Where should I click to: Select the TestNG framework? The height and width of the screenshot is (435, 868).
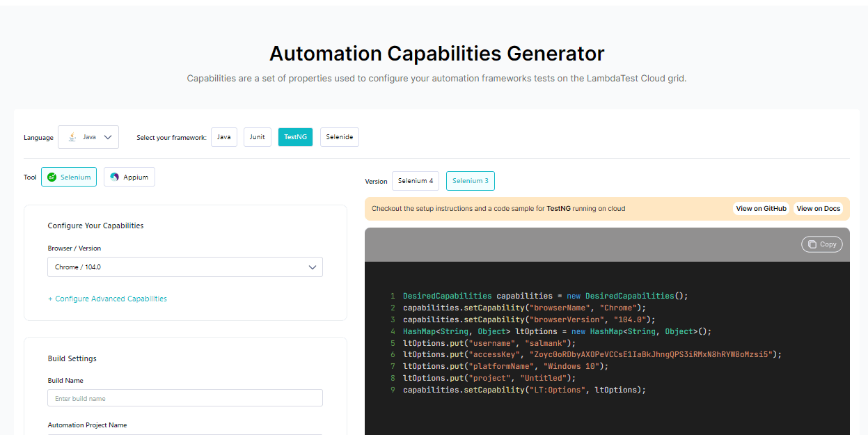pyautogui.click(x=294, y=137)
